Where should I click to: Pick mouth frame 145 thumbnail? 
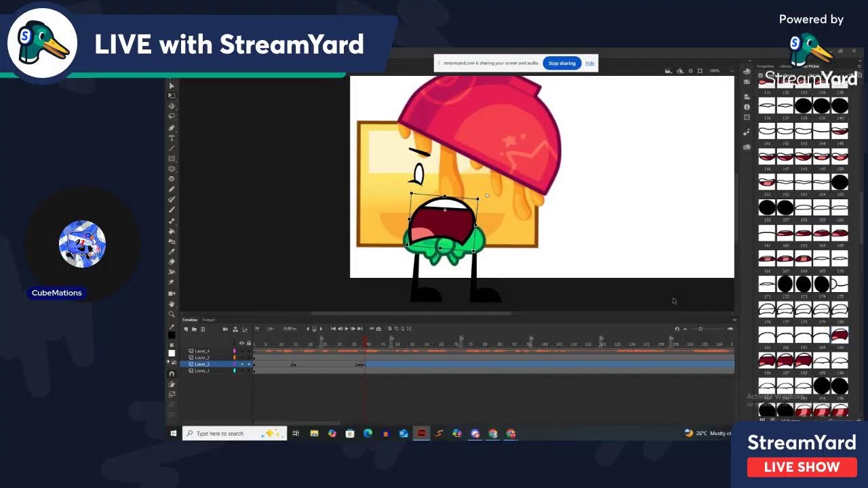pos(840,131)
